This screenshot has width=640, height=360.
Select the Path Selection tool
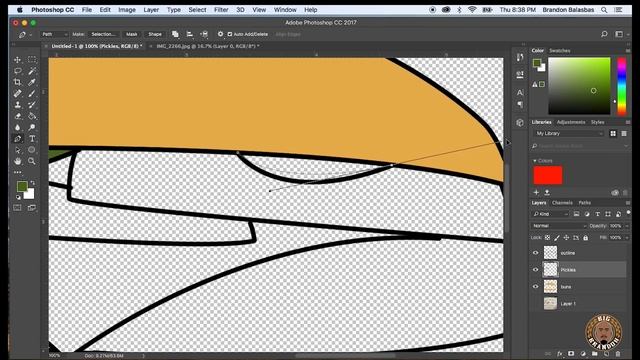pyautogui.click(x=18, y=150)
